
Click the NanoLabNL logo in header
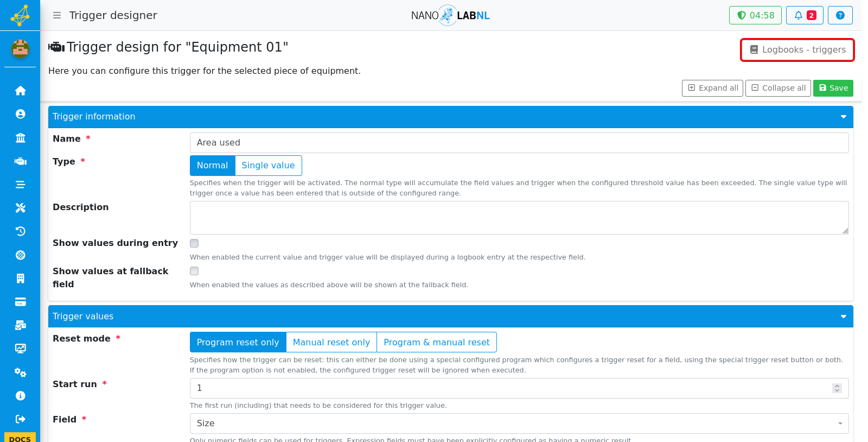pyautogui.click(x=450, y=15)
